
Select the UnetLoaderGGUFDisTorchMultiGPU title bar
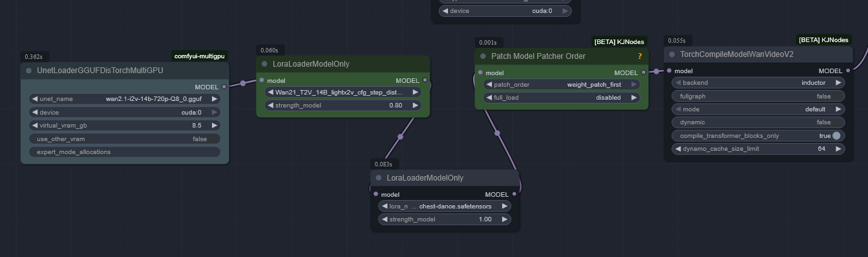pos(125,71)
